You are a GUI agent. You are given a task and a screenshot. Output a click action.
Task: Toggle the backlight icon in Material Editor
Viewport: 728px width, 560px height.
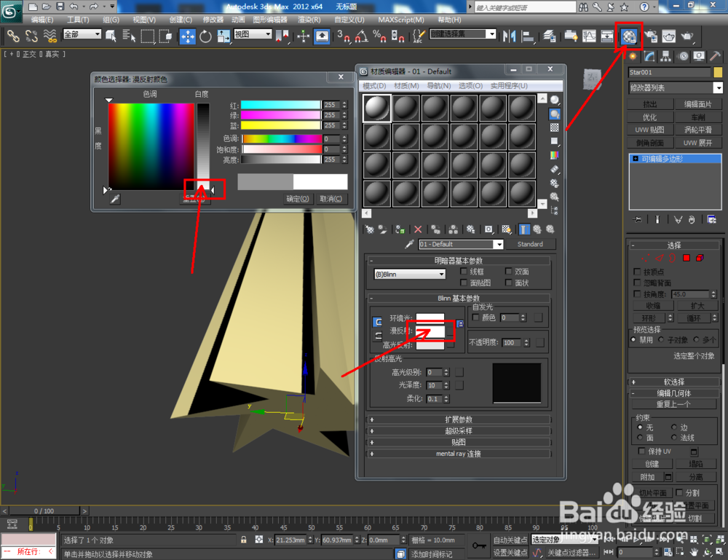(x=554, y=114)
